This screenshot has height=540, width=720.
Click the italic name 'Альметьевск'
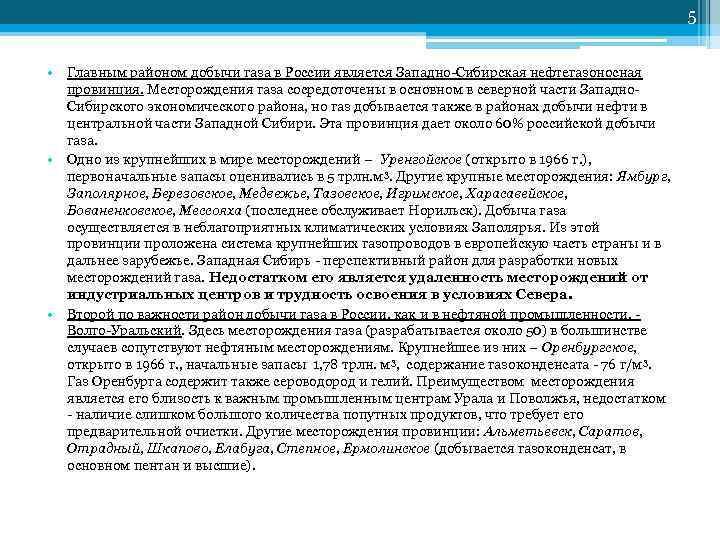528,432
